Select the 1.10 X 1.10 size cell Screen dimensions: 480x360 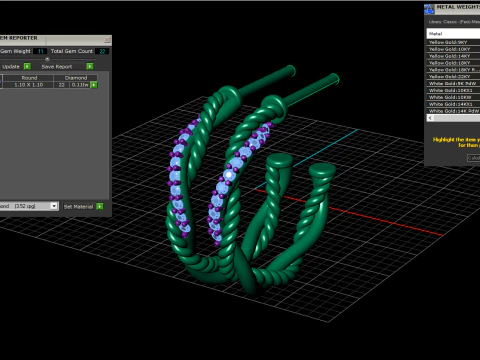tap(28, 85)
